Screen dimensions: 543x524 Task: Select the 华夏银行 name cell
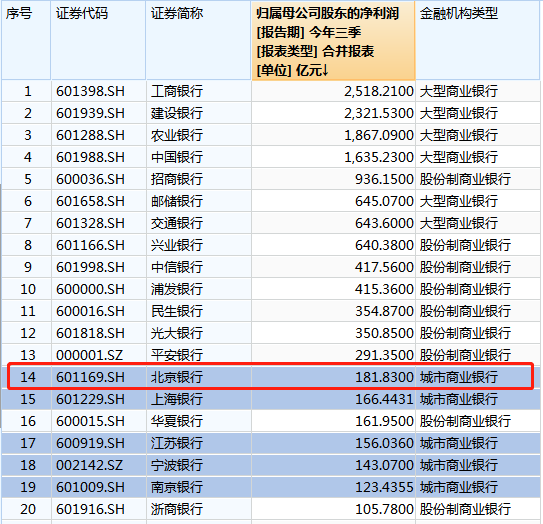click(x=198, y=421)
